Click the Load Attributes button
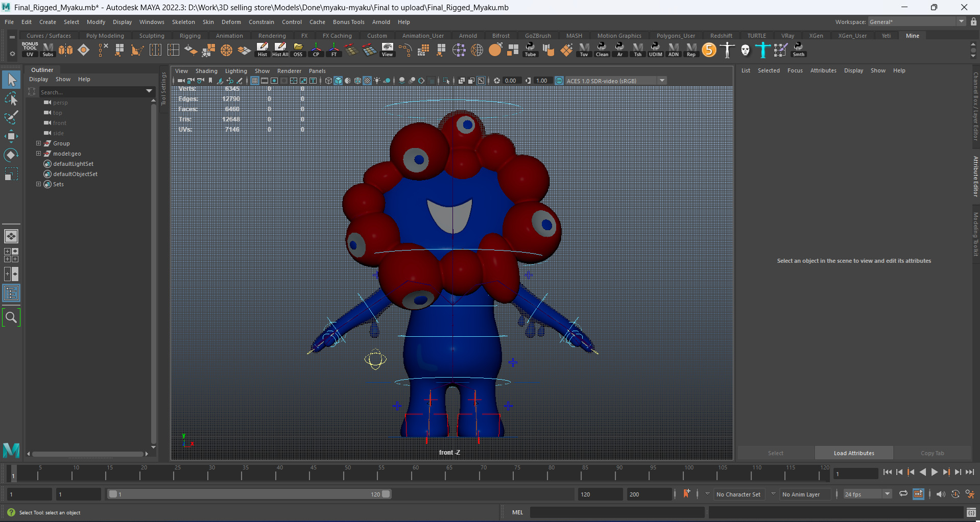980x522 pixels. (854, 453)
